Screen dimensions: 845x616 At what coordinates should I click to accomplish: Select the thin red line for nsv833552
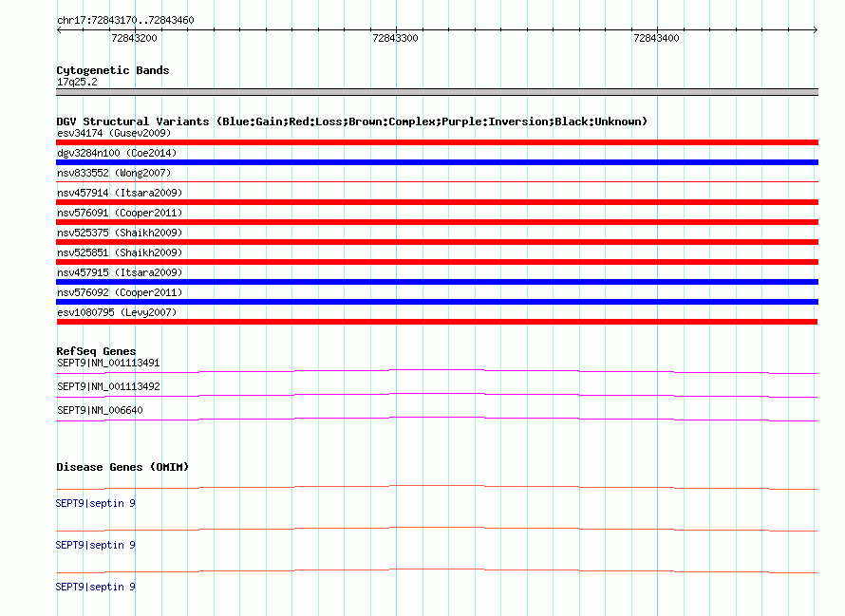(x=437, y=182)
